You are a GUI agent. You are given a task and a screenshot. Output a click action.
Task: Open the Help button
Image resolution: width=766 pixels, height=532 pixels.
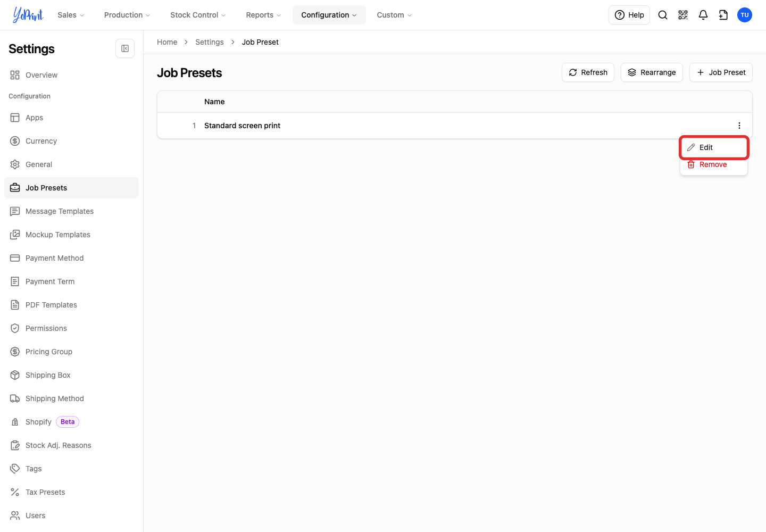point(629,15)
